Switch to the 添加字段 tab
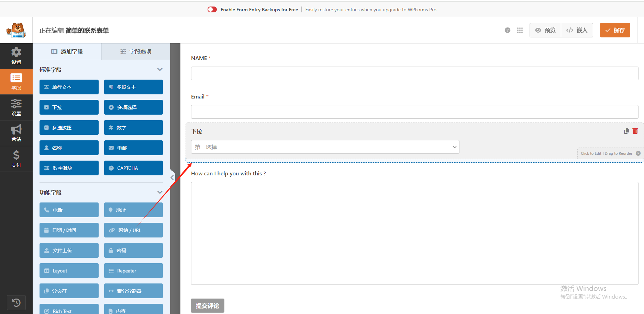Image resolution: width=644 pixels, height=314 pixels. pyautogui.click(x=67, y=51)
